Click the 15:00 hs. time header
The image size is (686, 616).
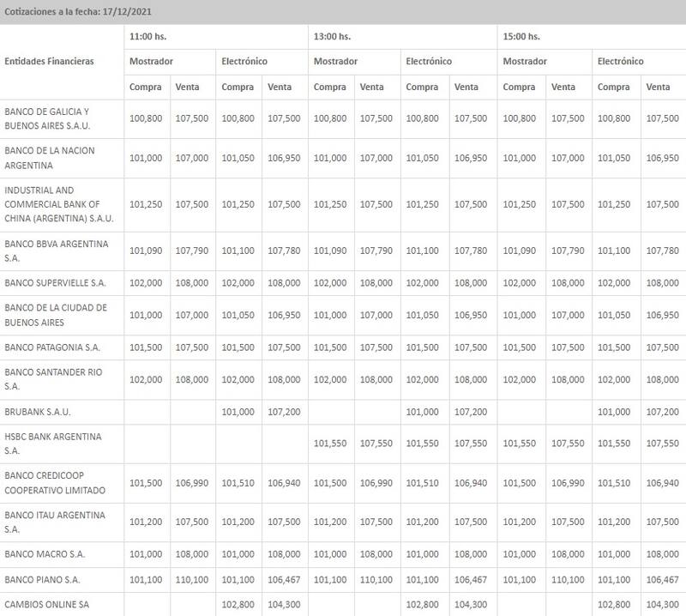tap(521, 36)
